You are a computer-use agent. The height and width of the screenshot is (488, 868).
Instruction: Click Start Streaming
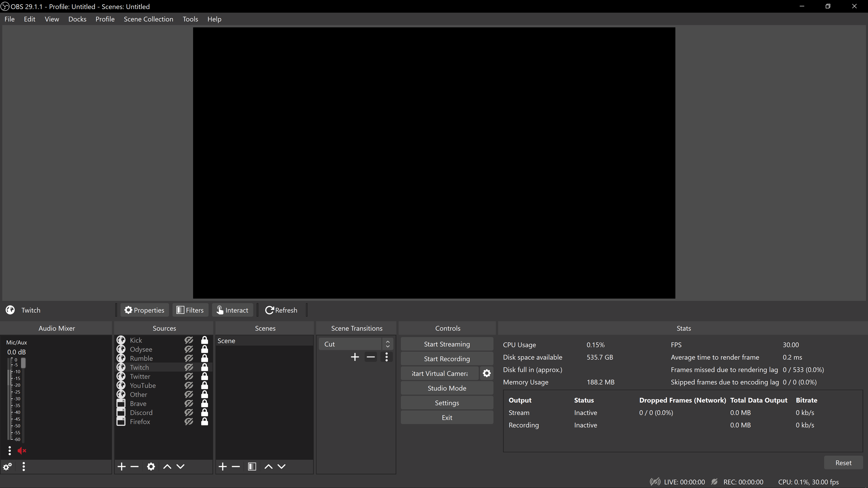pos(447,344)
